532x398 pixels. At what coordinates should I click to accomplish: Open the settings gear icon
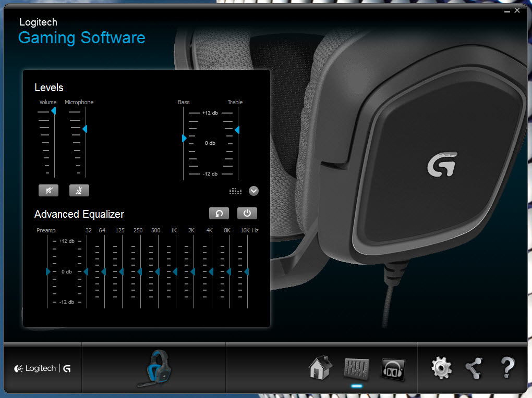[x=441, y=368]
